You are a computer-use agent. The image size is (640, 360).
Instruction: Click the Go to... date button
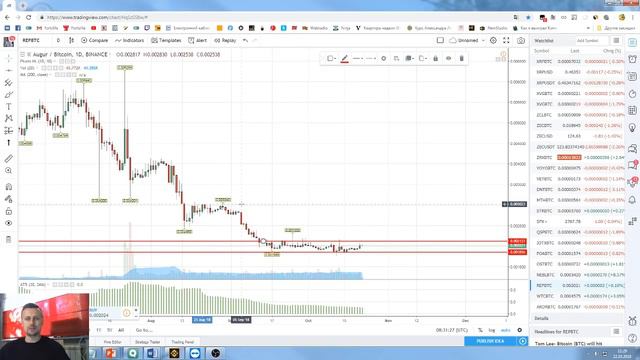click(144, 330)
